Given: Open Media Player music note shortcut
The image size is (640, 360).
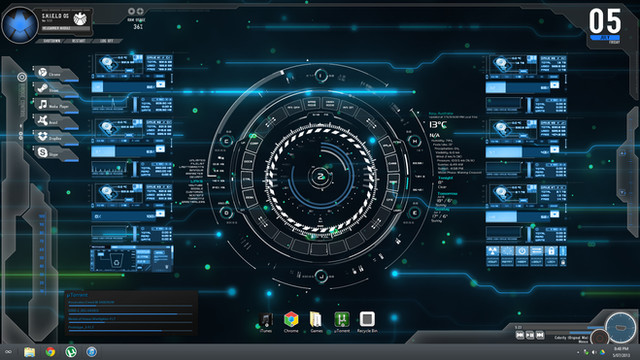Looking at the screenshot, I should (x=55, y=105).
